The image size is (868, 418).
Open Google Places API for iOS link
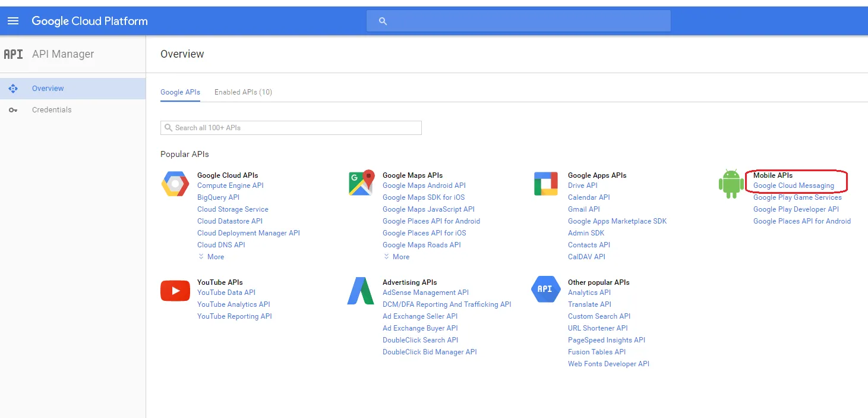tap(424, 233)
